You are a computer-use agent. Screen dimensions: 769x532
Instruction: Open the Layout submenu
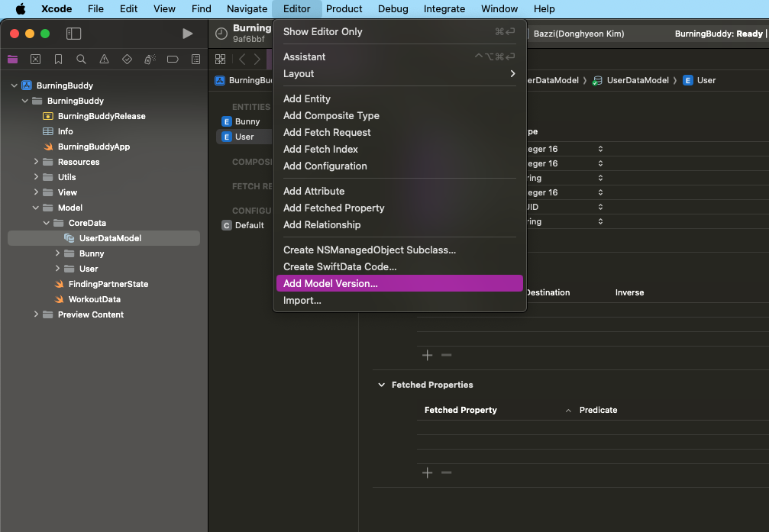click(399, 73)
